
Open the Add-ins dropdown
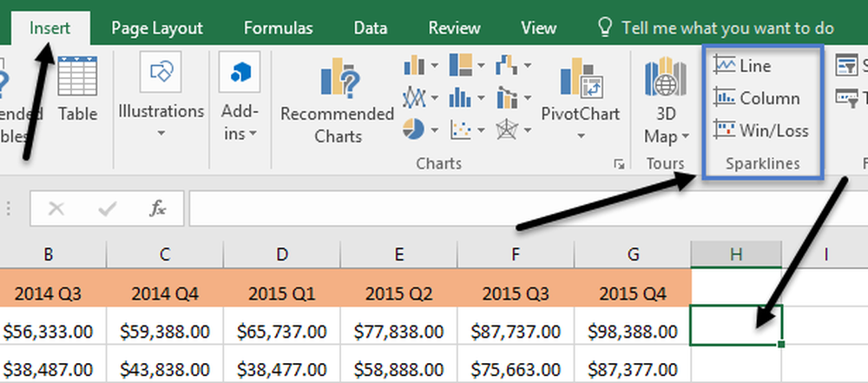click(x=240, y=96)
